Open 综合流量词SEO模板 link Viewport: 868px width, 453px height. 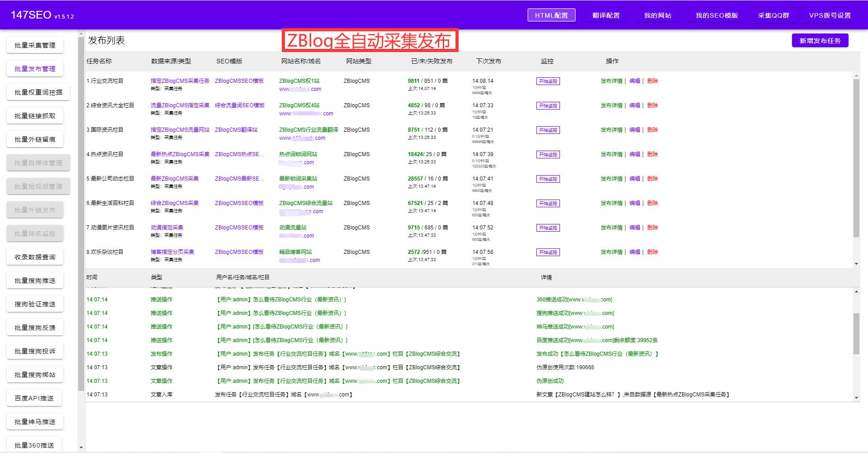coord(240,105)
